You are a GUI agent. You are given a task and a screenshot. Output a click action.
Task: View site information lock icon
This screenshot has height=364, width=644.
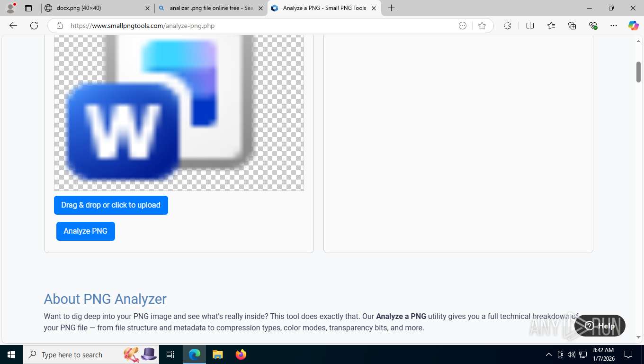(x=60, y=26)
